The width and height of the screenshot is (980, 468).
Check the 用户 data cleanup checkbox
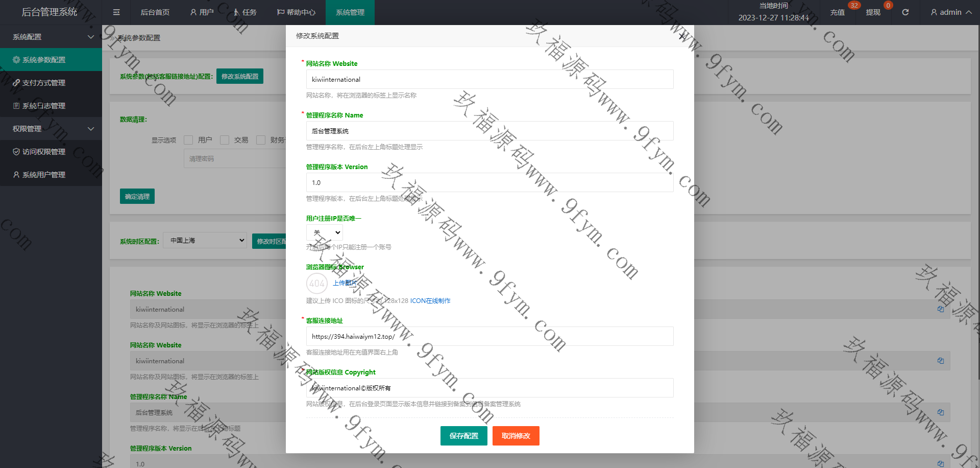point(188,140)
